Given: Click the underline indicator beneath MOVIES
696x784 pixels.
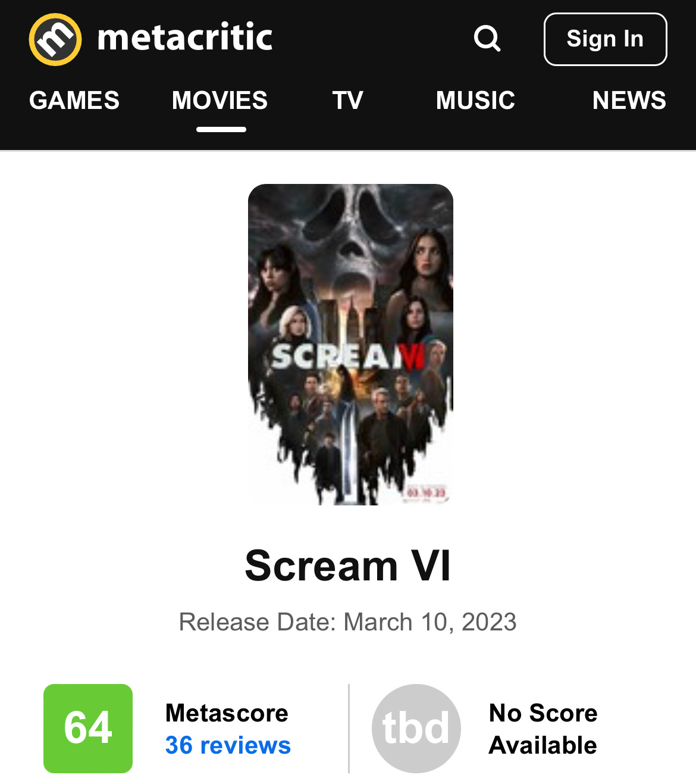Looking at the screenshot, I should [x=221, y=129].
